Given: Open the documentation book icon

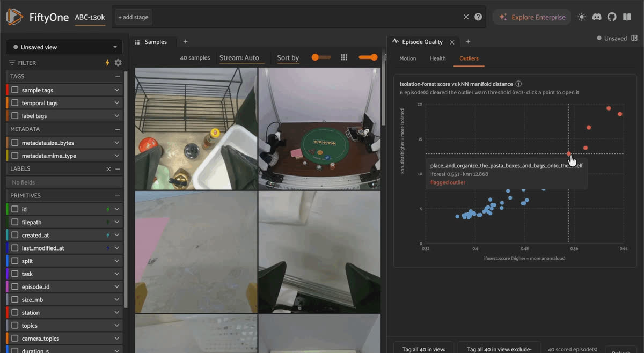Looking at the screenshot, I should click(627, 17).
